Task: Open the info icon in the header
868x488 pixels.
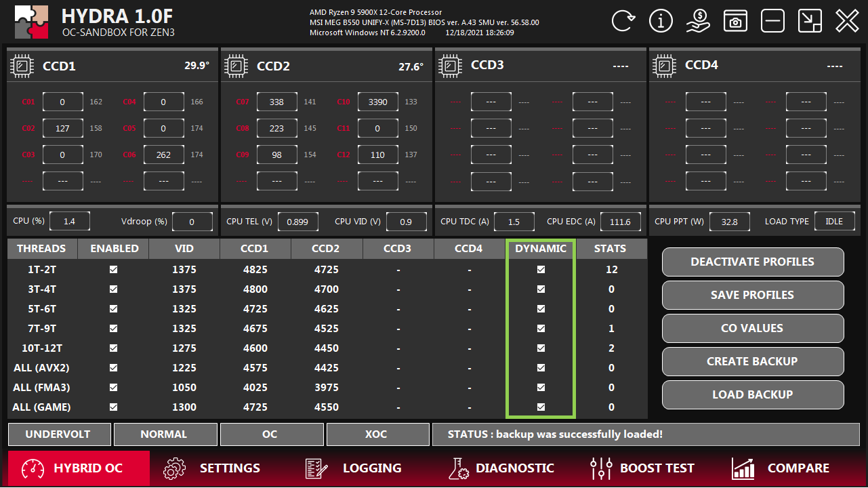Action: 661,21
